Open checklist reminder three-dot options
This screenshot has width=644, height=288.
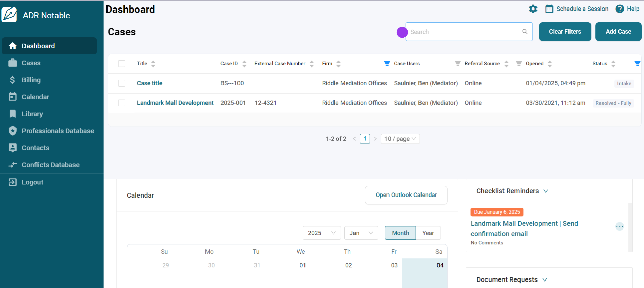coord(620,226)
